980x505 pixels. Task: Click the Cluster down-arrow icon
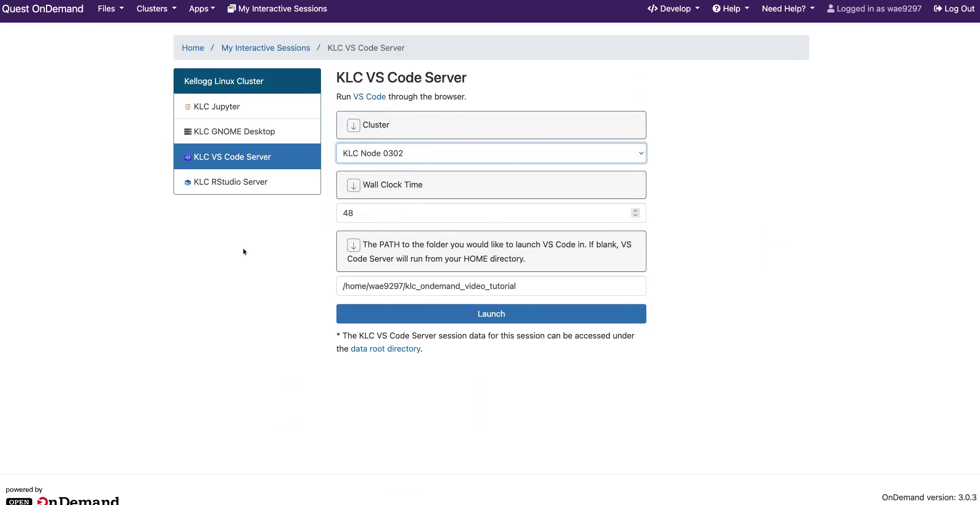click(x=353, y=125)
